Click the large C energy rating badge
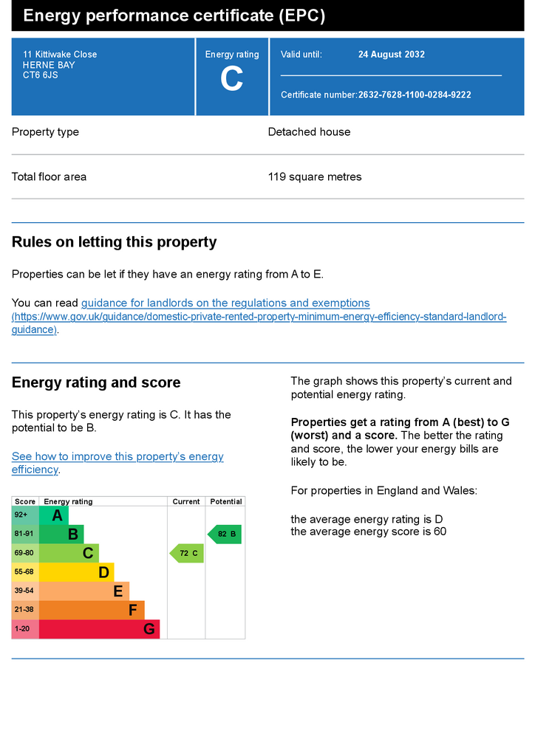This screenshot has height=756, width=535. click(x=232, y=77)
